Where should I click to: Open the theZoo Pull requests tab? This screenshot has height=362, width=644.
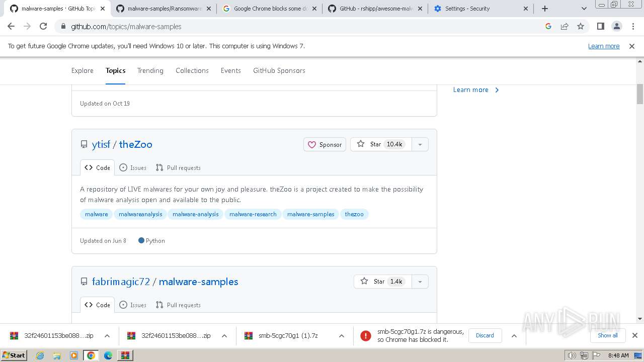(x=178, y=168)
